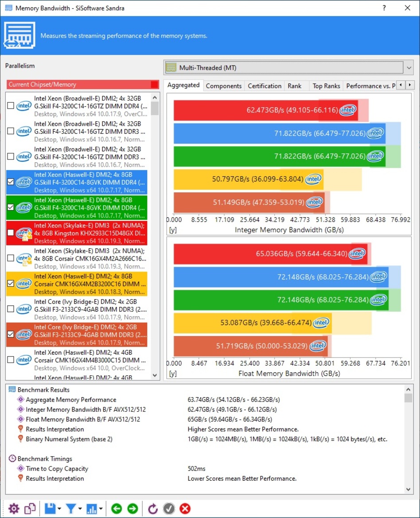Click the reference list scroll-up arrow

[x=155, y=98]
